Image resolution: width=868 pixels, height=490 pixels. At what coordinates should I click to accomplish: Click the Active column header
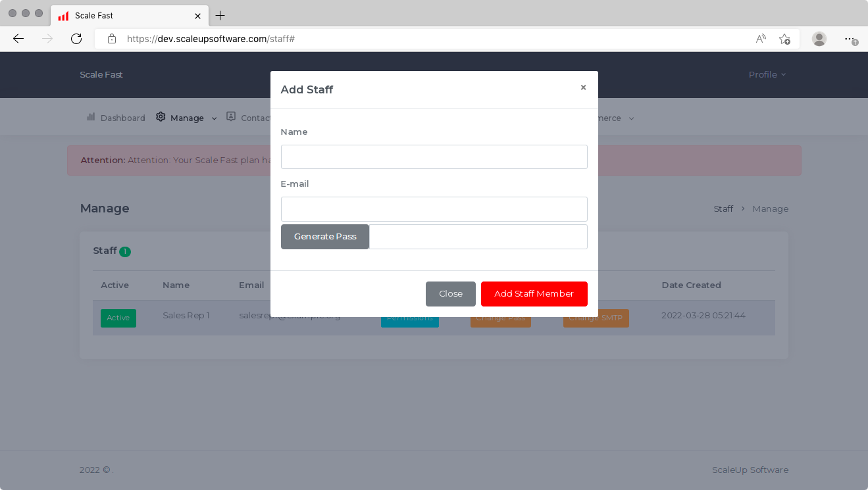coord(115,285)
